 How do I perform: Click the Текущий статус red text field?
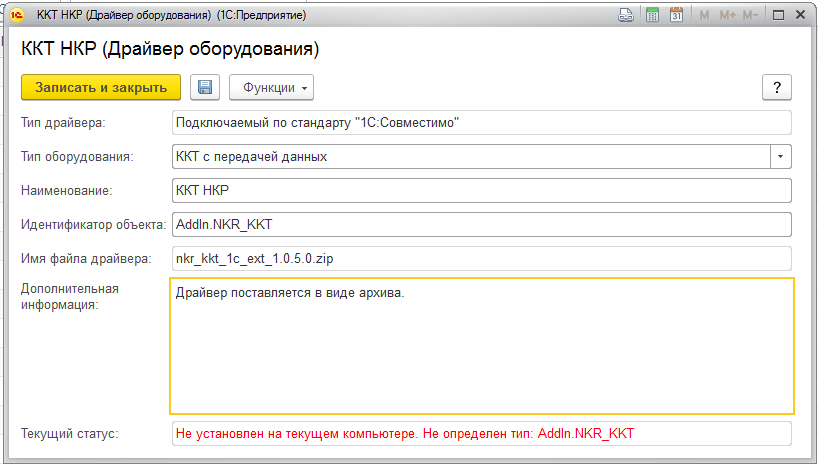click(x=481, y=434)
